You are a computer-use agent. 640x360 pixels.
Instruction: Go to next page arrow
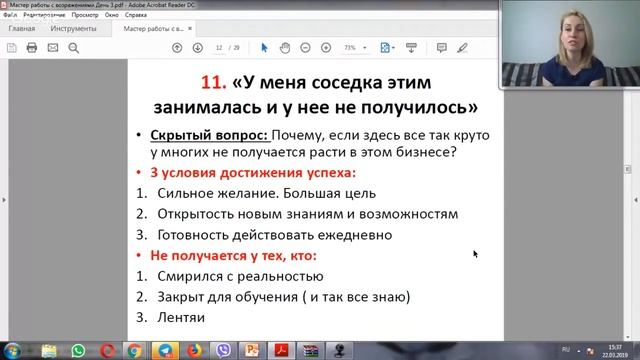[198, 48]
